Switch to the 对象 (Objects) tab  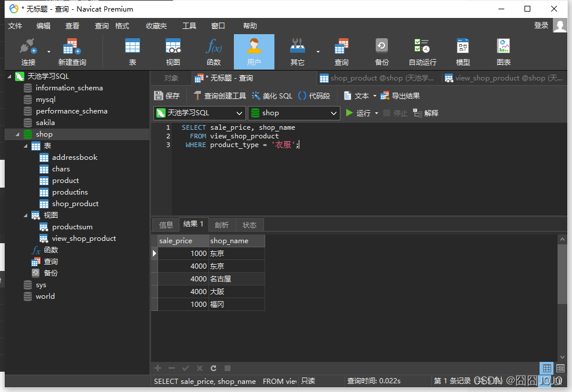point(171,78)
